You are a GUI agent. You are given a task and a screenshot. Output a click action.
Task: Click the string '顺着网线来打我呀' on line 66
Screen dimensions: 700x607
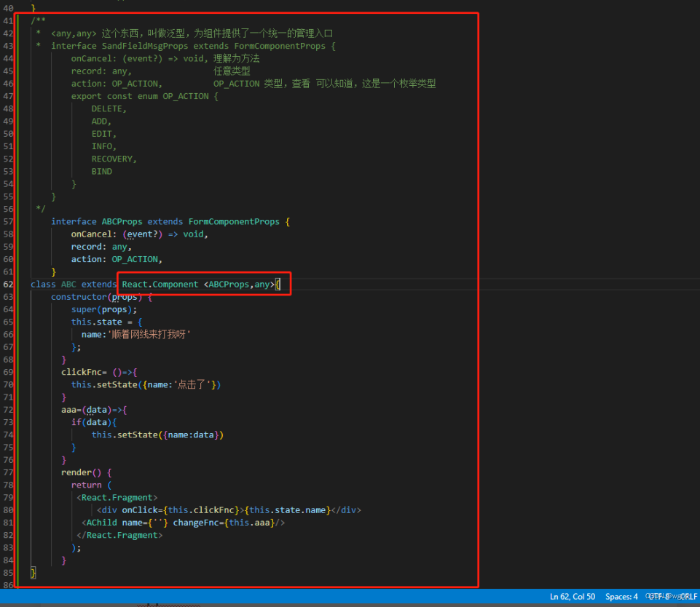(149, 335)
